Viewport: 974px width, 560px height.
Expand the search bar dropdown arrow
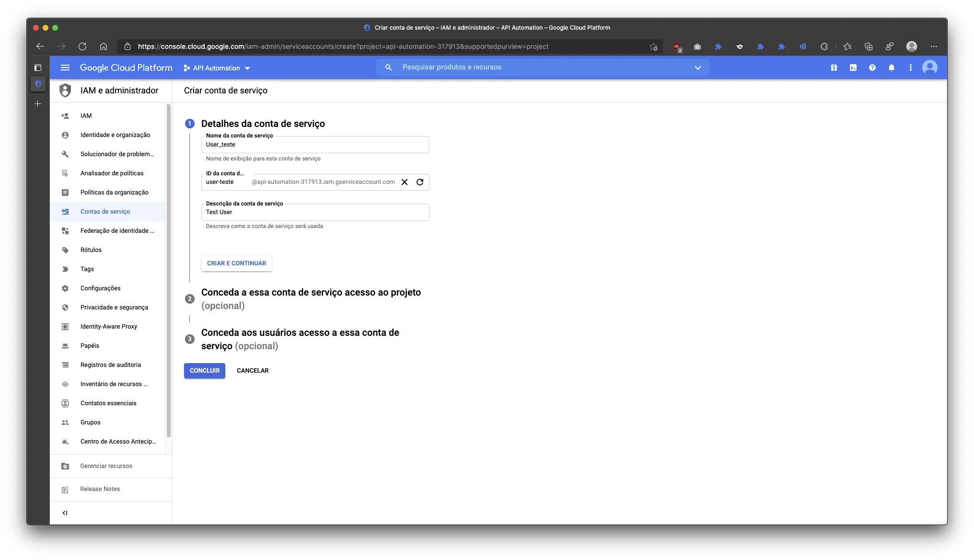(698, 68)
